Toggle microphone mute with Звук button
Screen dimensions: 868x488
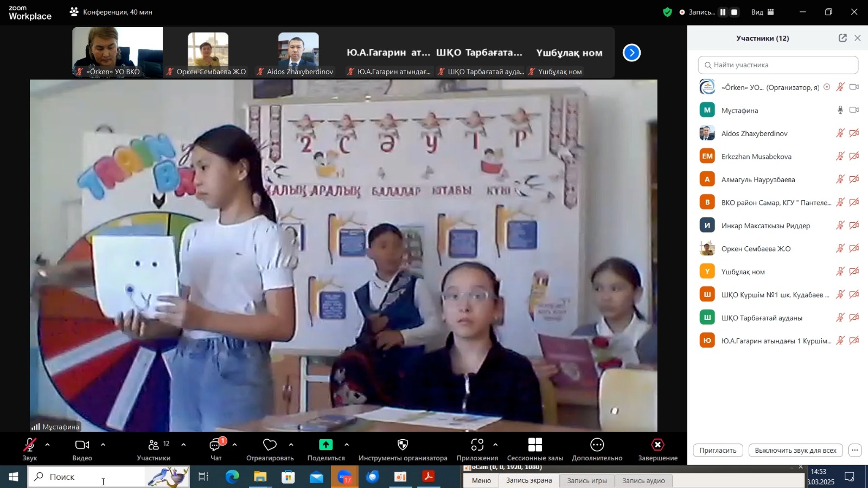pyautogui.click(x=30, y=446)
